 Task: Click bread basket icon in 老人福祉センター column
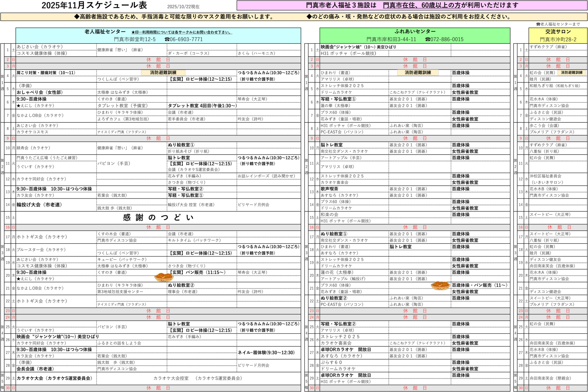tap(164, 277)
